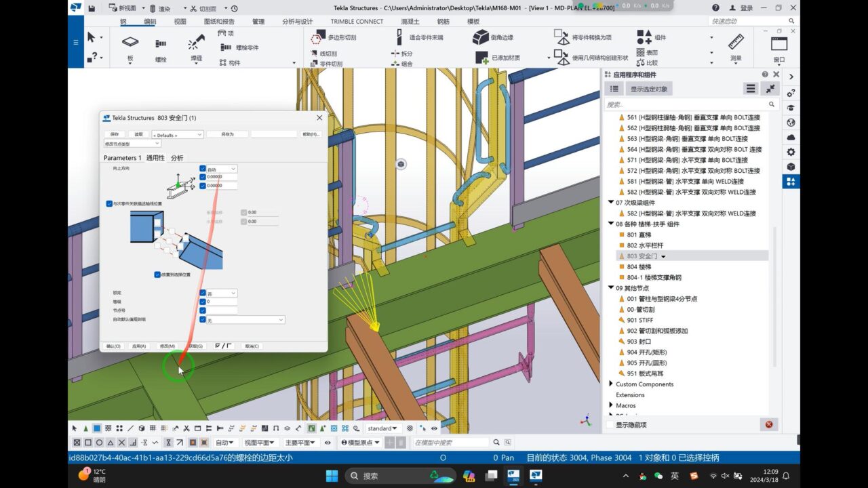Open the 视图 ribbon tab
Screen dimensions: 868x488
click(x=180, y=22)
